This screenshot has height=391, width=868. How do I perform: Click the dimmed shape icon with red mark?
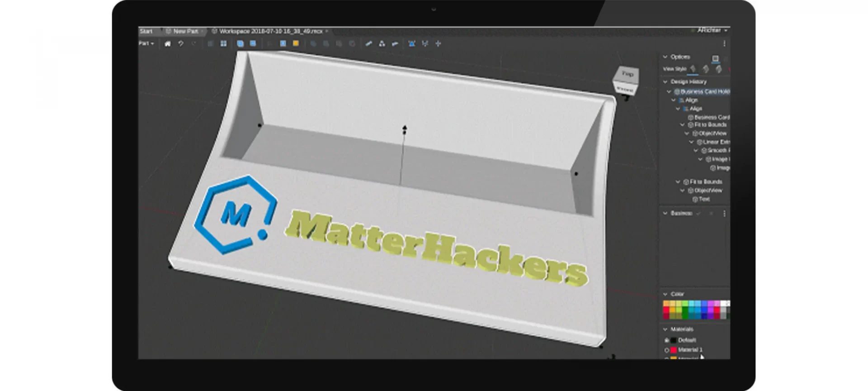pos(352,44)
